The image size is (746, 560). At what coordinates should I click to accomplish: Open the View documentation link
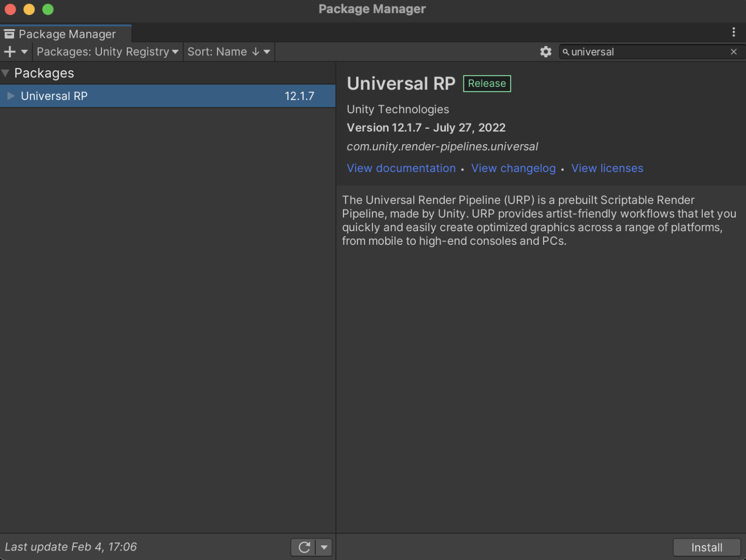(x=401, y=168)
